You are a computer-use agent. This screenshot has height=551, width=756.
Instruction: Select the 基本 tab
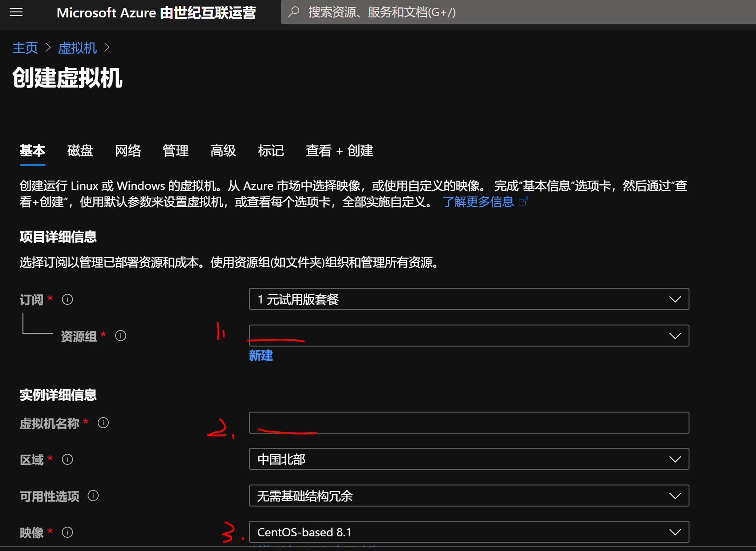click(x=32, y=150)
